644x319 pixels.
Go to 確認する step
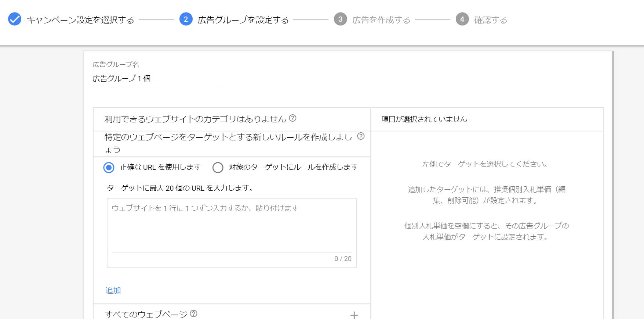(491, 20)
